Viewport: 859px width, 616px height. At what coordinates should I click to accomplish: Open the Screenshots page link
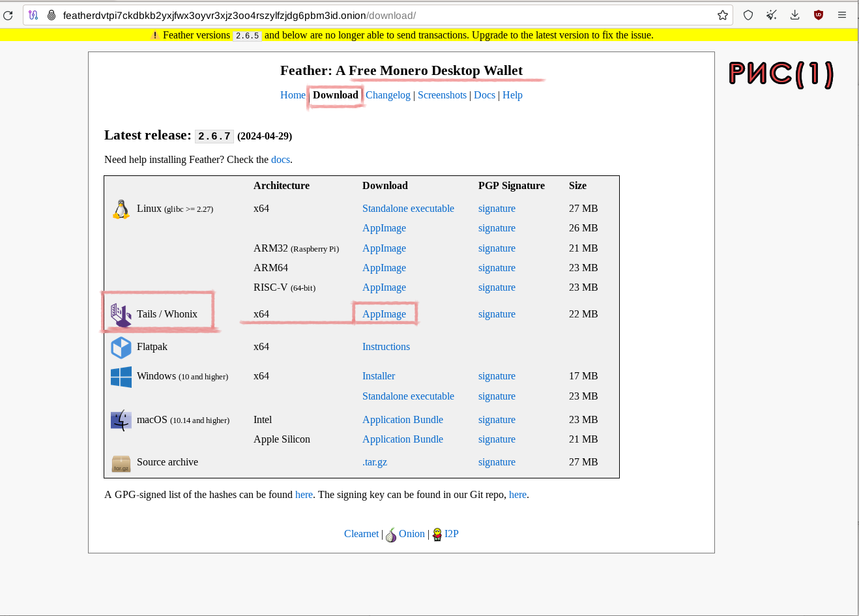point(442,95)
